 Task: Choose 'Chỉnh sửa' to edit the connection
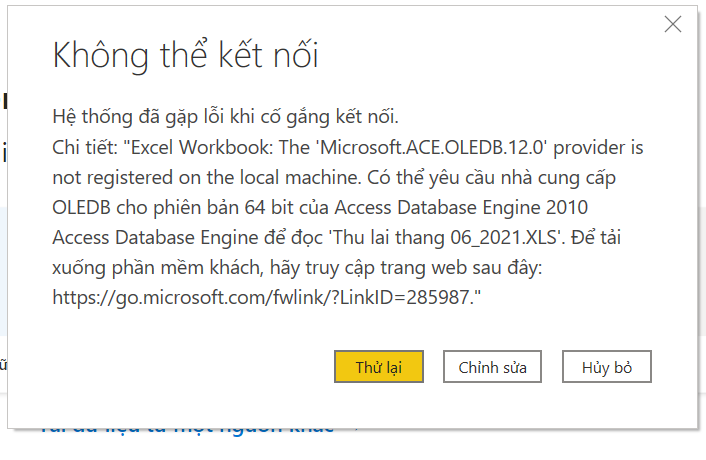click(492, 367)
